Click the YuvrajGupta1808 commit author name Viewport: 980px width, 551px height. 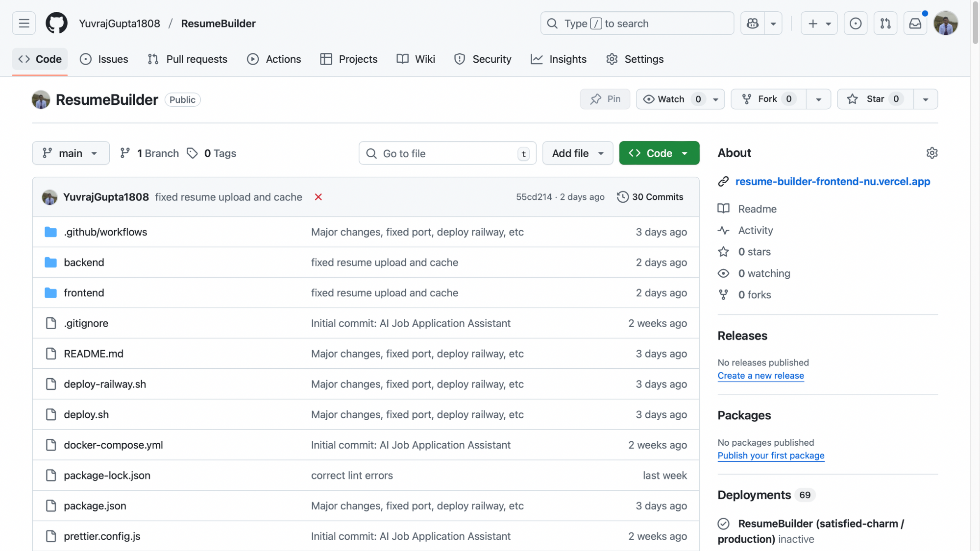point(106,197)
